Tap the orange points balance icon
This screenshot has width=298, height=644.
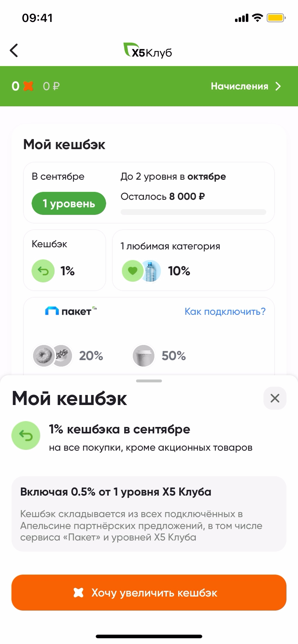28,86
